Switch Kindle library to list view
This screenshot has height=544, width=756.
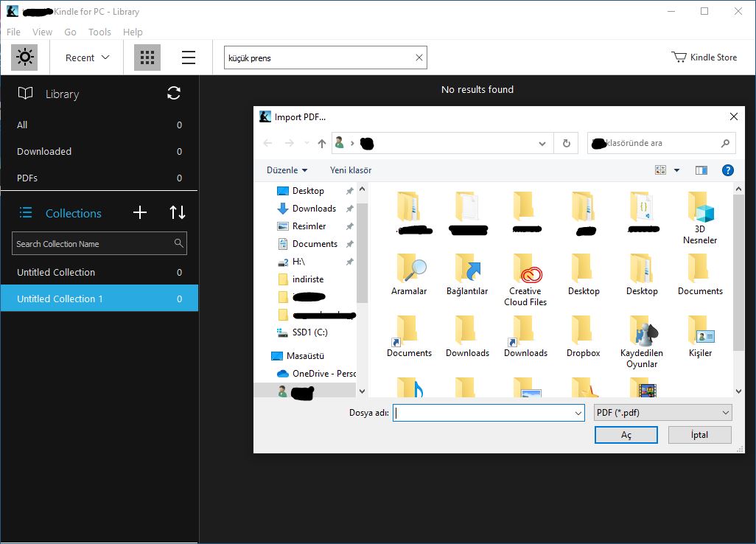coord(189,57)
